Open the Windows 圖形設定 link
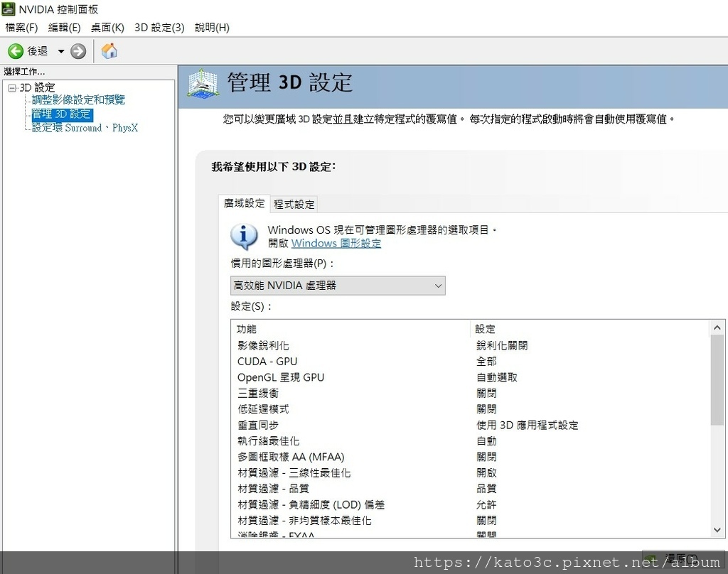 tap(336, 243)
